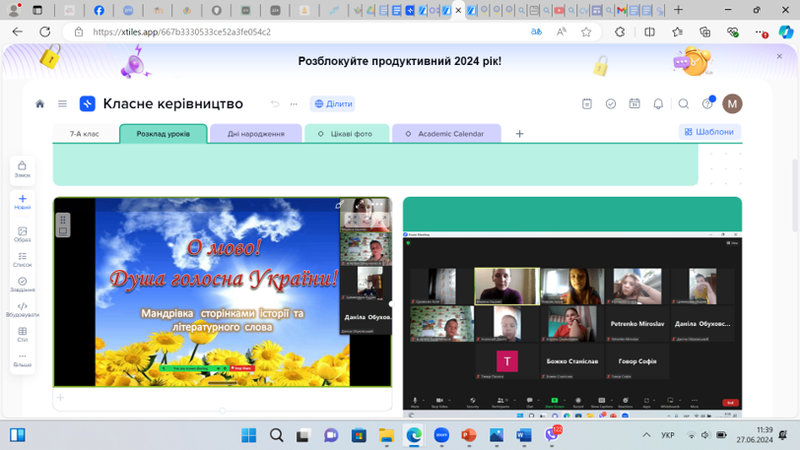The height and width of the screenshot is (450, 800).
Task: Switch to the 7-А клас tab
Action: click(85, 134)
